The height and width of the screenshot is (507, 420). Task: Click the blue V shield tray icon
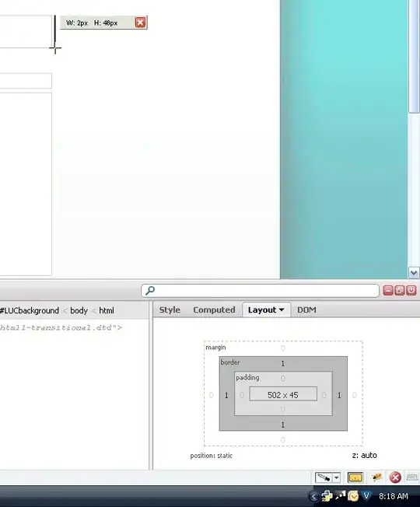[366, 495]
